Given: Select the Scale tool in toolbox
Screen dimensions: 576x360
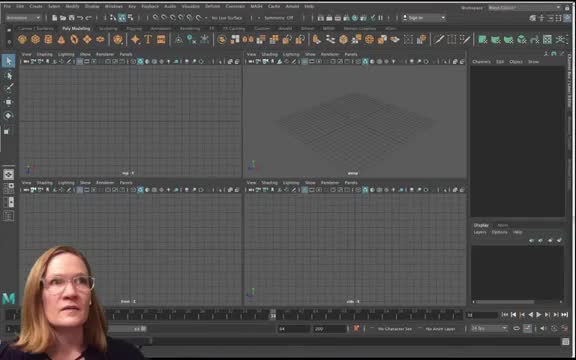Looking at the screenshot, I should click(x=7, y=131).
